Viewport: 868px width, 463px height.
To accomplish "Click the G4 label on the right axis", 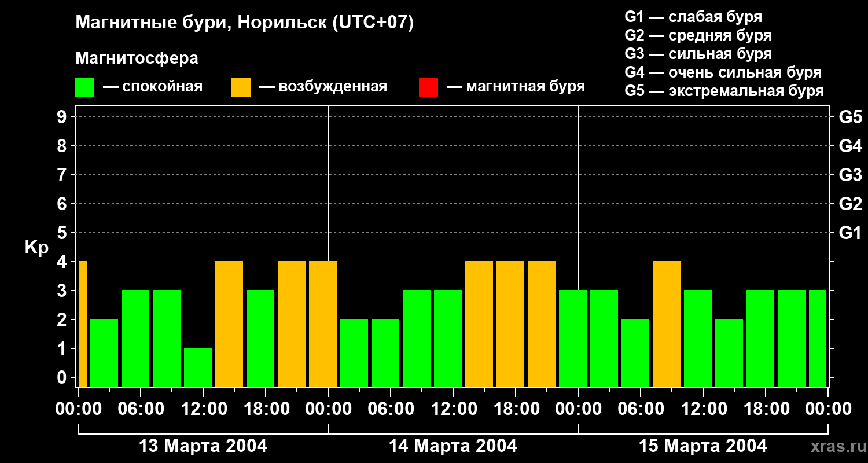I will pos(851,146).
